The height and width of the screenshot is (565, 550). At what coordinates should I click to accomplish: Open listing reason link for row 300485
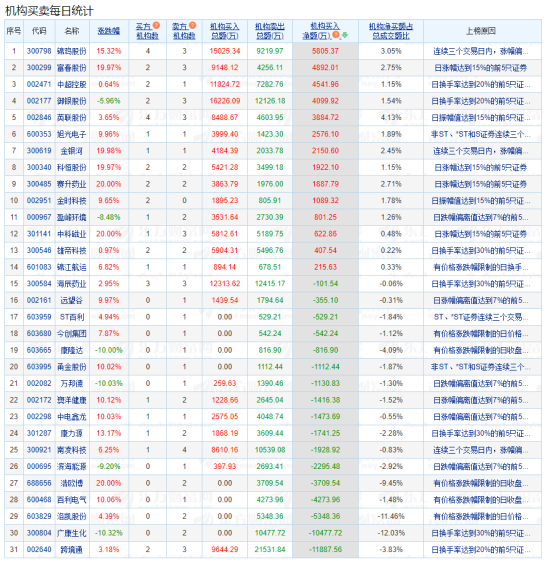(480, 184)
